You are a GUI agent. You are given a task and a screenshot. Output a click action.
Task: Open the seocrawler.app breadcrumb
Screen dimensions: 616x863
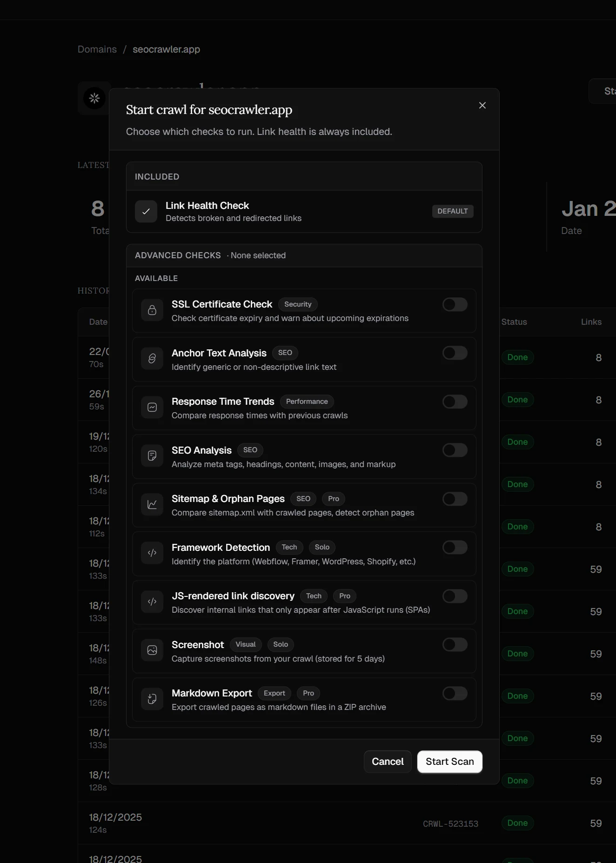pos(167,49)
